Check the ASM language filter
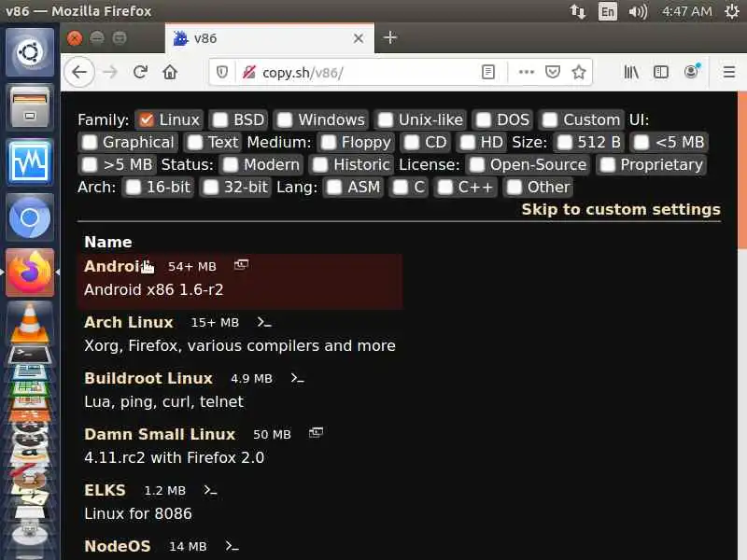 point(334,187)
